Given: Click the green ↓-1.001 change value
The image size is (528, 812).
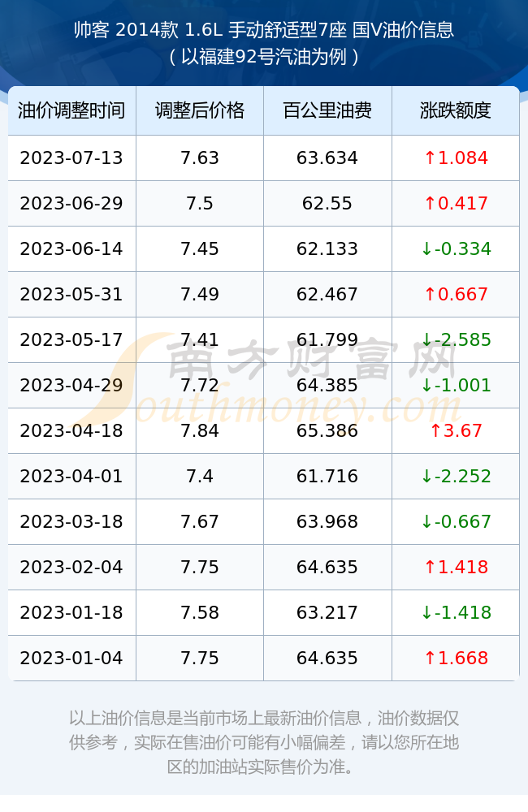Looking at the screenshot, I should (456, 385).
